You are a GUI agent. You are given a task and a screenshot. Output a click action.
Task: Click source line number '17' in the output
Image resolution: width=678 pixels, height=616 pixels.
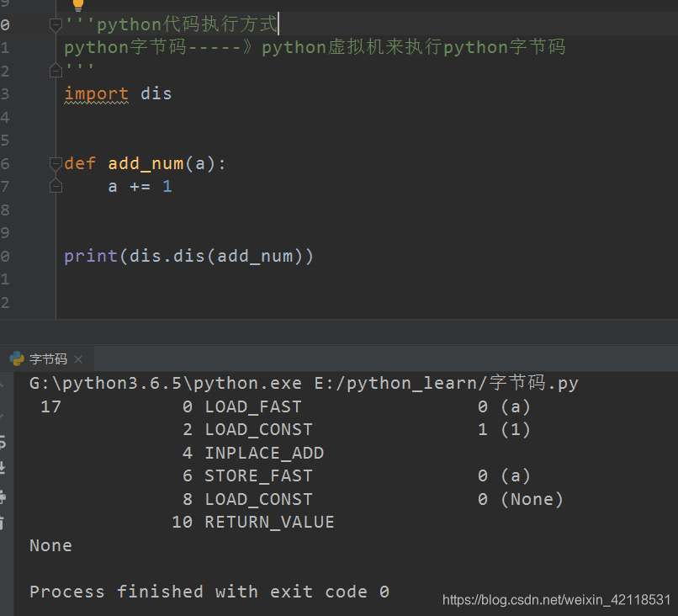pyautogui.click(x=51, y=406)
